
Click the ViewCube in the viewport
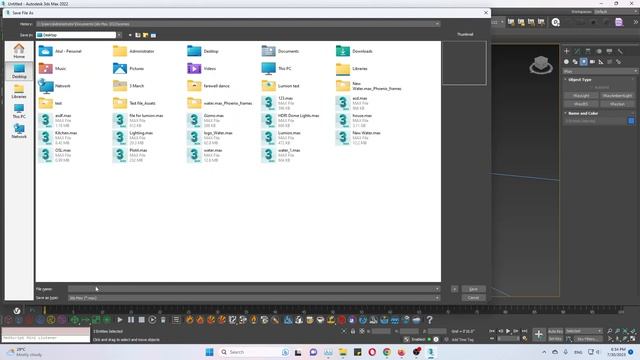(x=541, y=64)
